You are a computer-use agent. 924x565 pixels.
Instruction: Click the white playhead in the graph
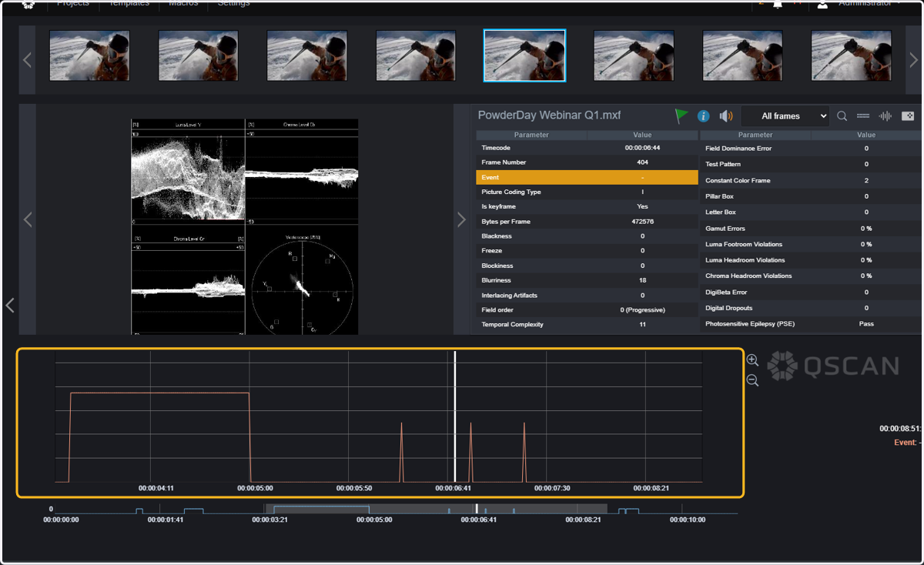(455, 416)
